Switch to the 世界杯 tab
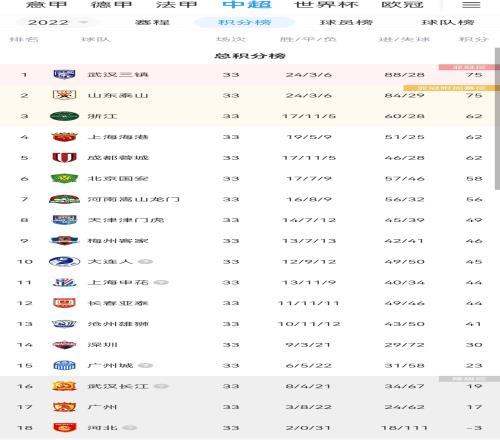The width and height of the screenshot is (500, 440). (326, 5)
